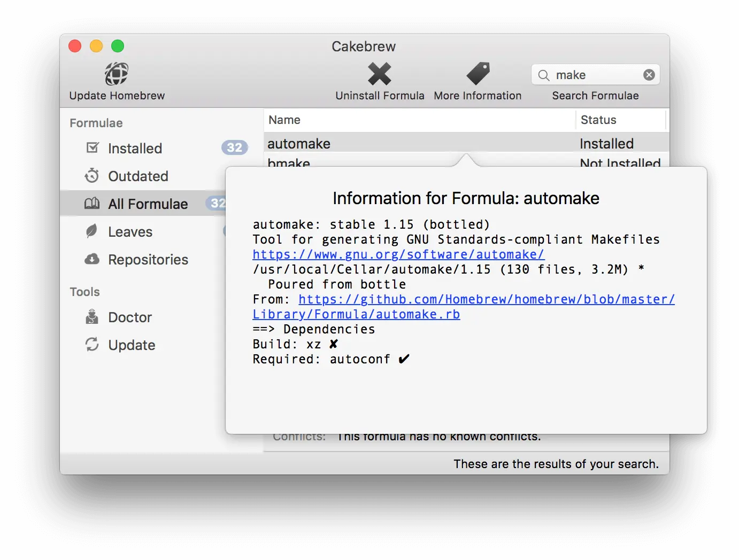Click the Outdated stopwatch icon
This screenshot has height=560, width=739.
click(x=92, y=175)
